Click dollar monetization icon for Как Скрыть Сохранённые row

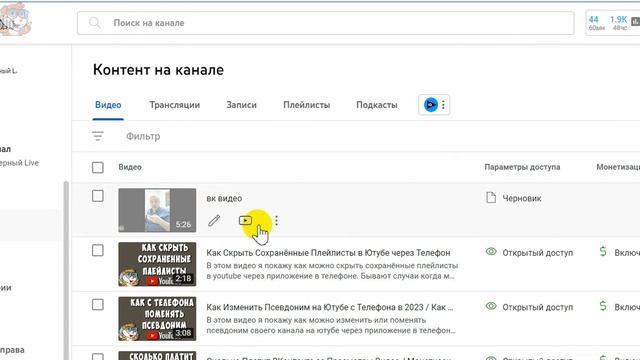coord(603,252)
